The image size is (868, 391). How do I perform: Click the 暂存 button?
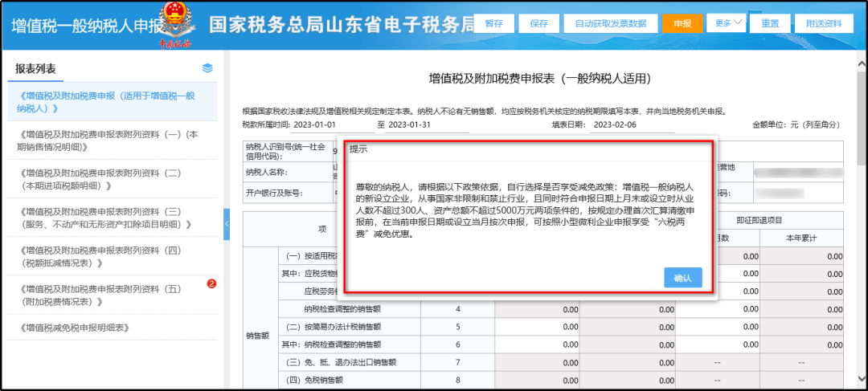tap(493, 23)
